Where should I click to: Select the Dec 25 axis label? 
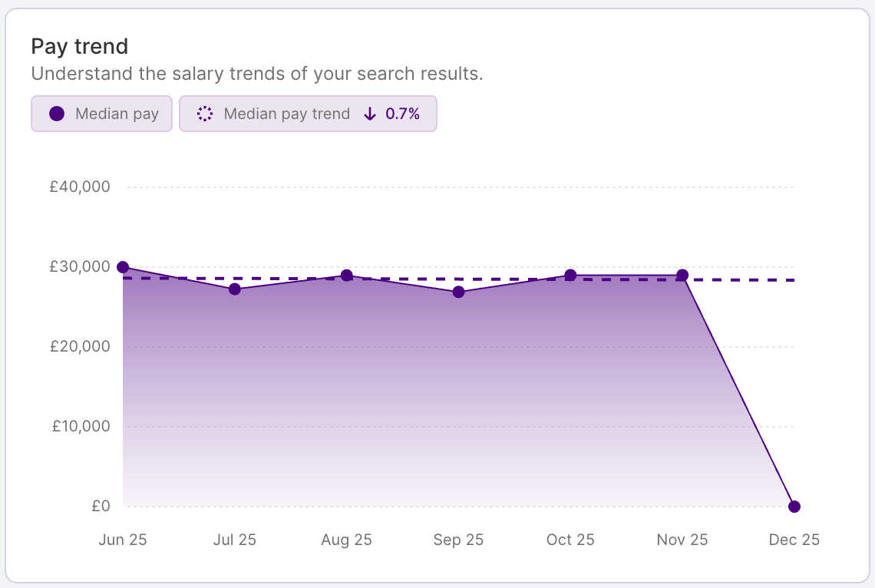click(794, 540)
